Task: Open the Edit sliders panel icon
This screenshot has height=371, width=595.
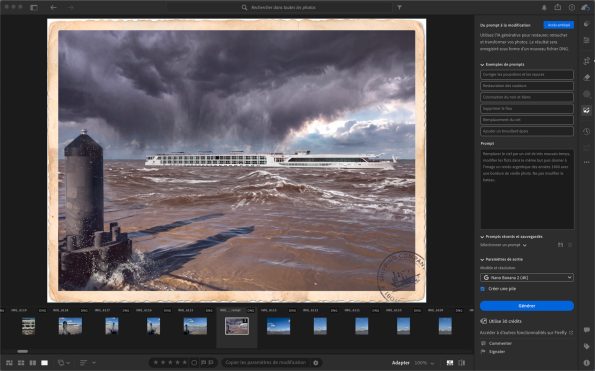Action: (x=587, y=40)
